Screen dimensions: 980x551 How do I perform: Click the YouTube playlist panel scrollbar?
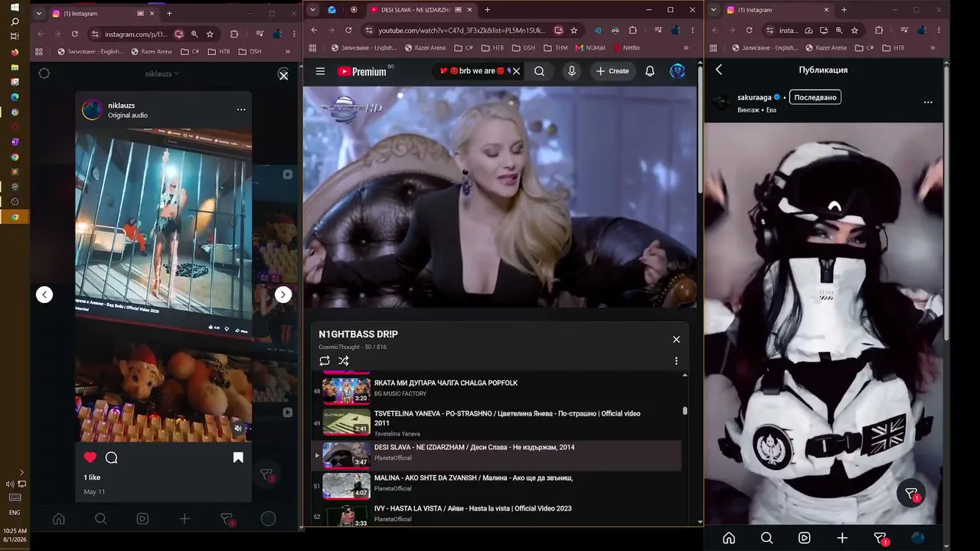[x=684, y=411]
